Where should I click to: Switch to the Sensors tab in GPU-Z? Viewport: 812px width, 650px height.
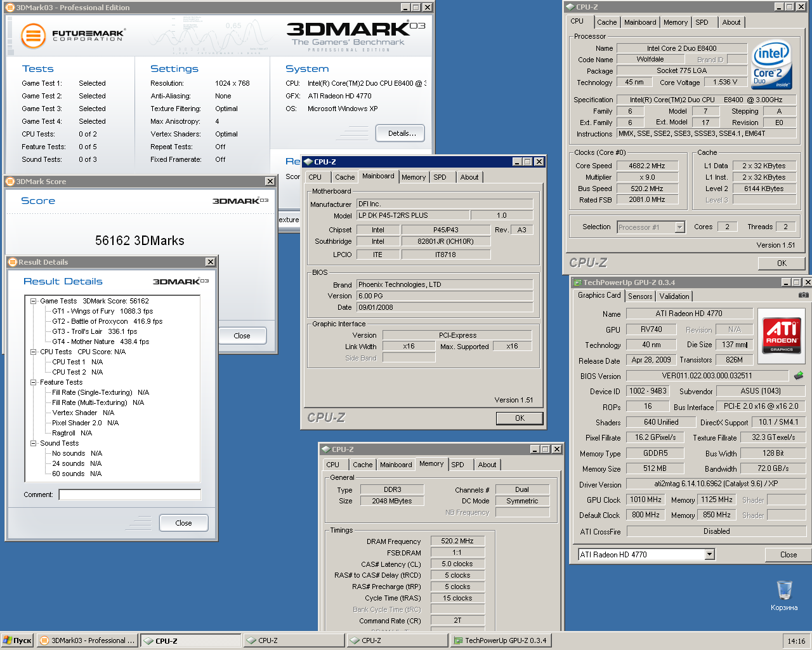[x=640, y=296]
